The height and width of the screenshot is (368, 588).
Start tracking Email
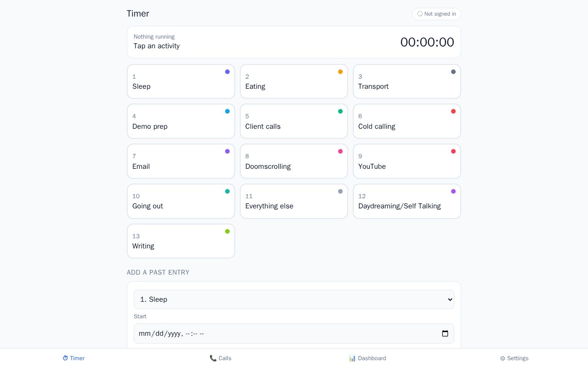tap(181, 161)
